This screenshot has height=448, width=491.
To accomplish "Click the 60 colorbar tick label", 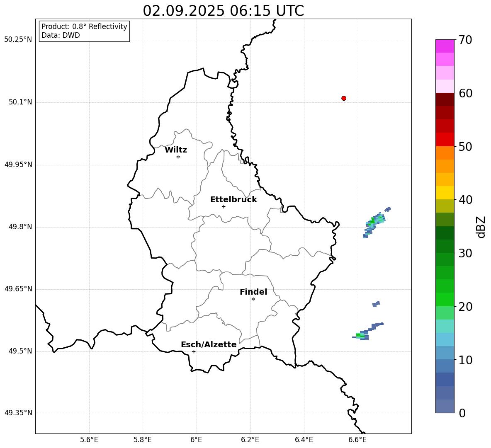I will pyautogui.click(x=465, y=93).
